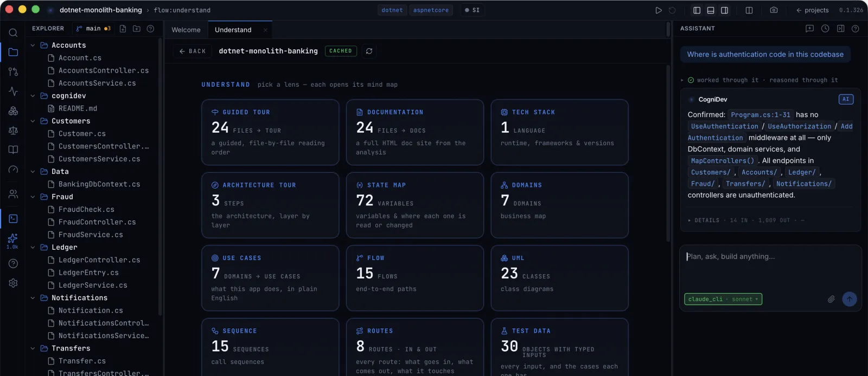Click the Explorer panel vertical scrollbar

click(160, 176)
